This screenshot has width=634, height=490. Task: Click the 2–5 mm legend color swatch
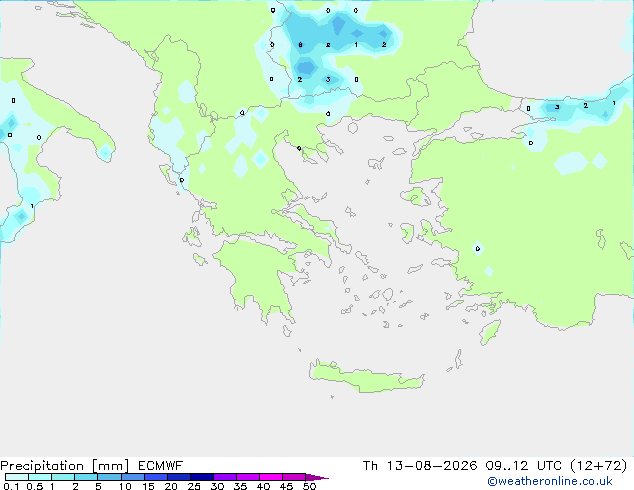point(86,477)
